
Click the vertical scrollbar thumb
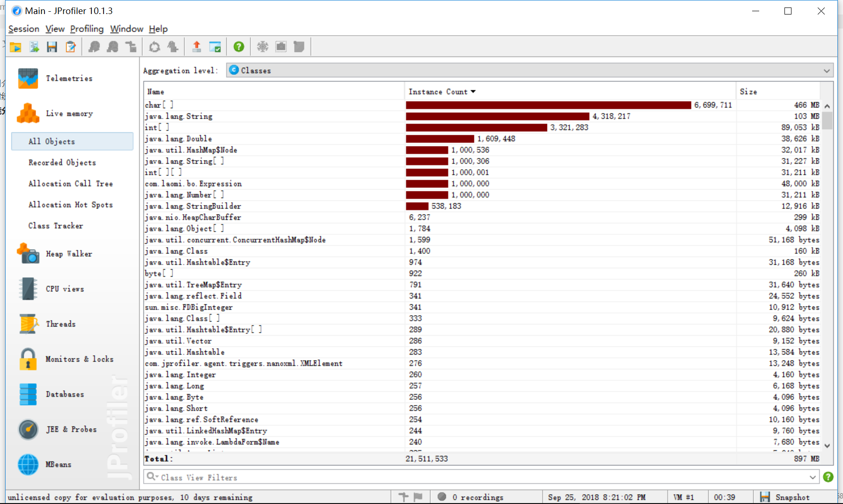coord(827,120)
